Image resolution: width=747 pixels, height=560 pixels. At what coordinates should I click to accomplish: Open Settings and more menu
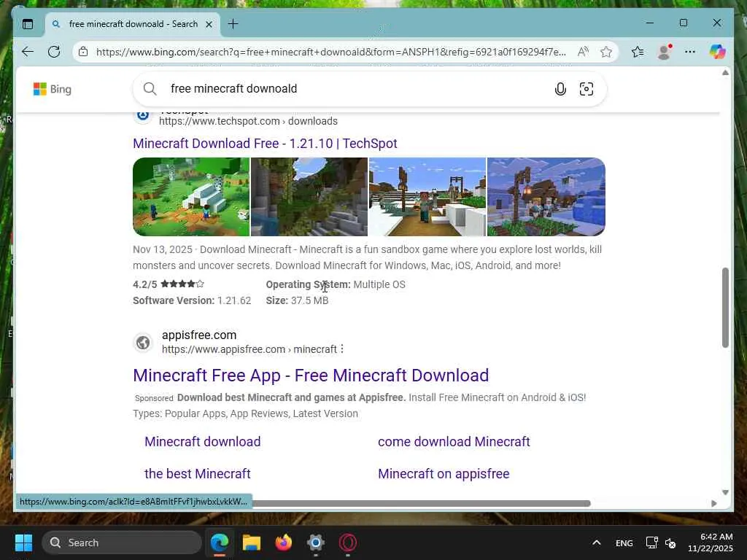tap(690, 52)
